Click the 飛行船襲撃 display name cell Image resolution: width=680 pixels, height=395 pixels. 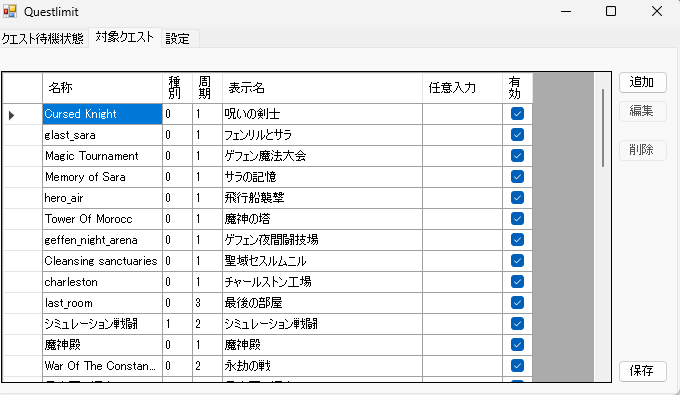tap(322, 198)
